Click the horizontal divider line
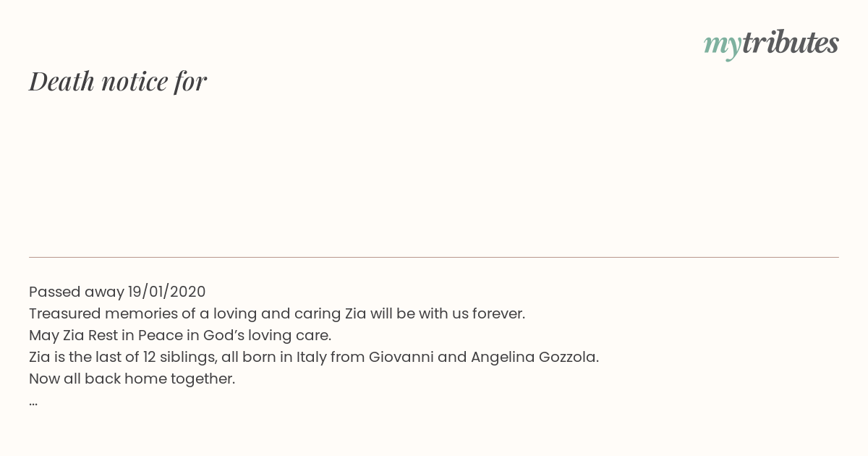Screen dimensions: 868x456 (x=434, y=257)
